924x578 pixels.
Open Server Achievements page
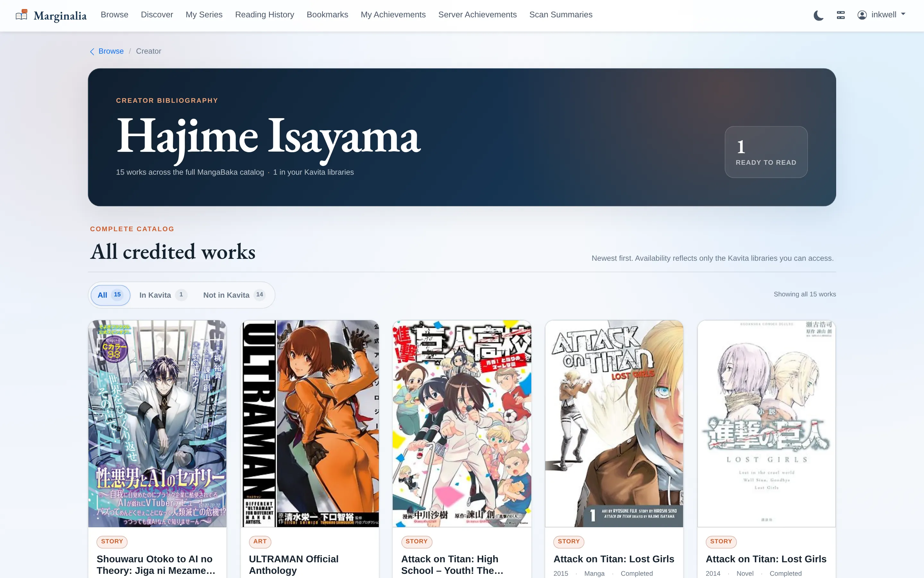tap(477, 14)
